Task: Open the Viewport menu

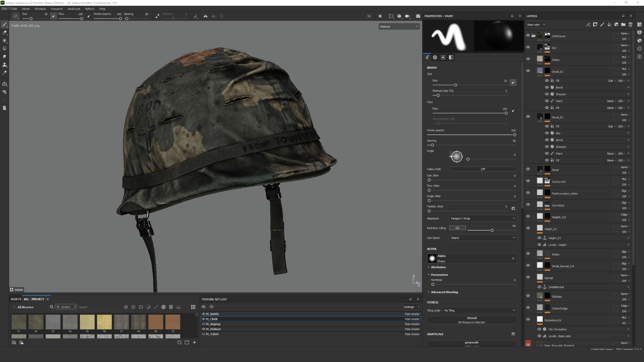Action: pyautogui.click(x=56, y=9)
